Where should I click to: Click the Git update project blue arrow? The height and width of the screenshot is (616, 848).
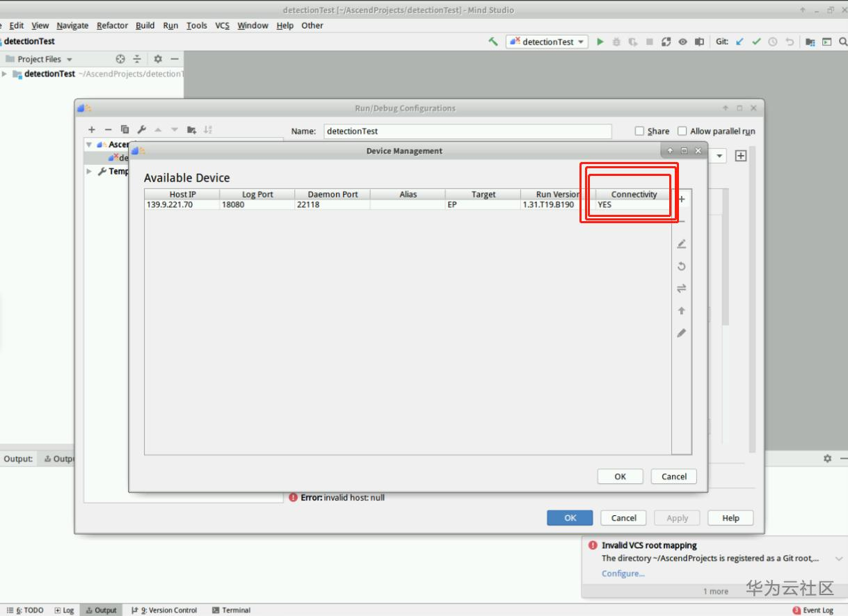(x=739, y=42)
